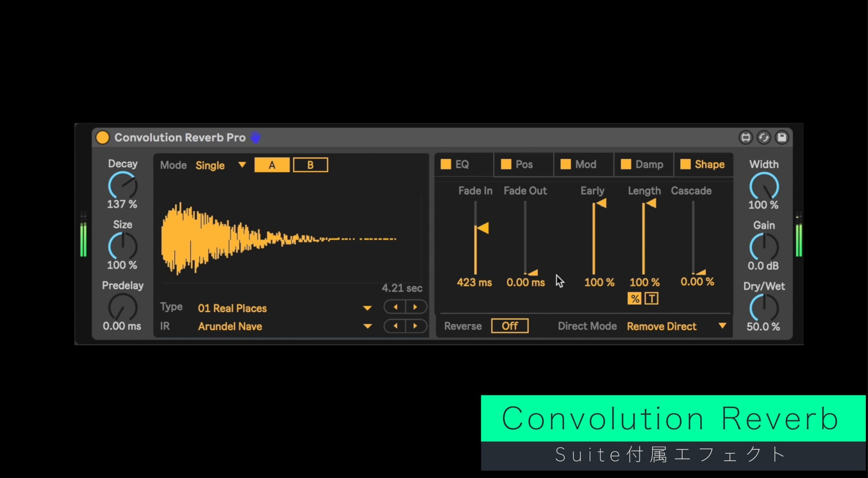Toggle the Pos section enable square

tap(506, 164)
